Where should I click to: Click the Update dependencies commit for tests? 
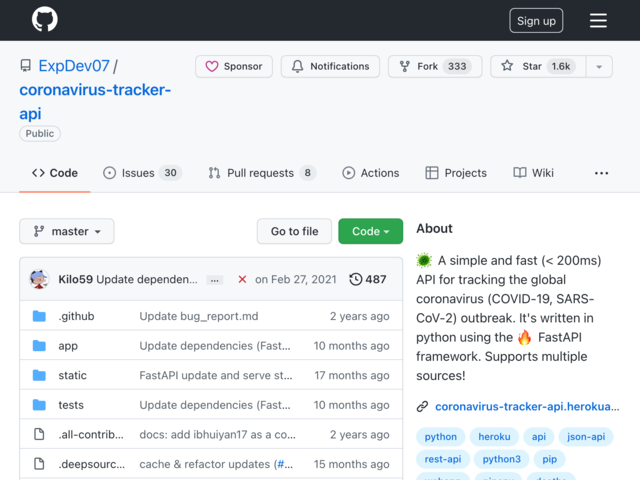[215, 405]
